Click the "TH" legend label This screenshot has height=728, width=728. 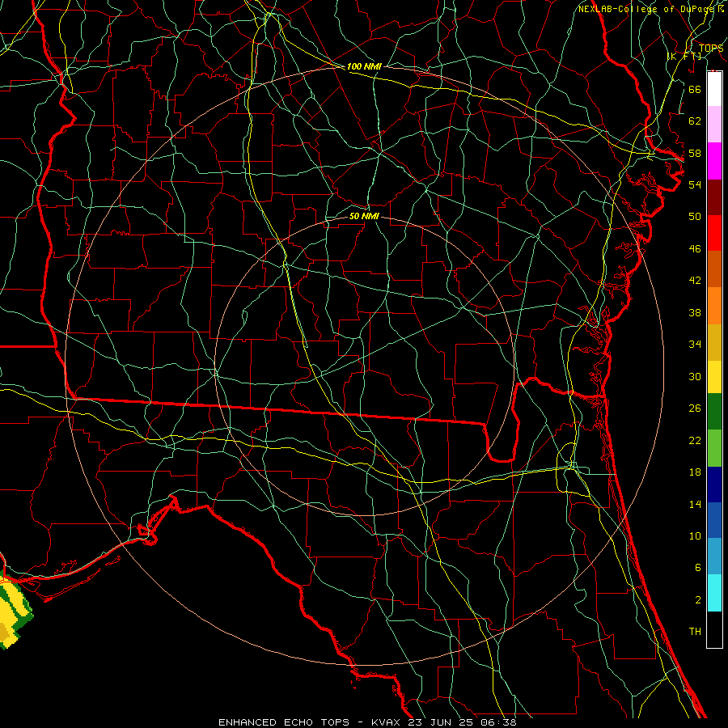point(695,632)
